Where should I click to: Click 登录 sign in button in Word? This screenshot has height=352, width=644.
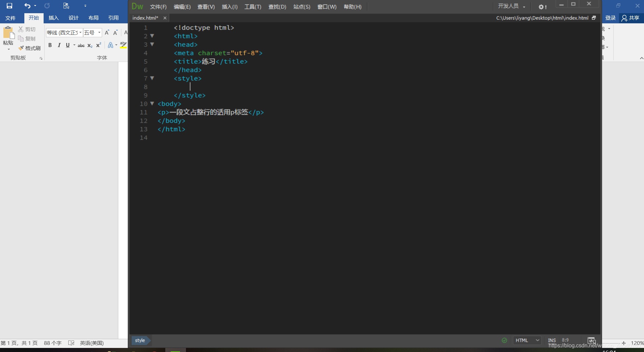tap(610, 18)
